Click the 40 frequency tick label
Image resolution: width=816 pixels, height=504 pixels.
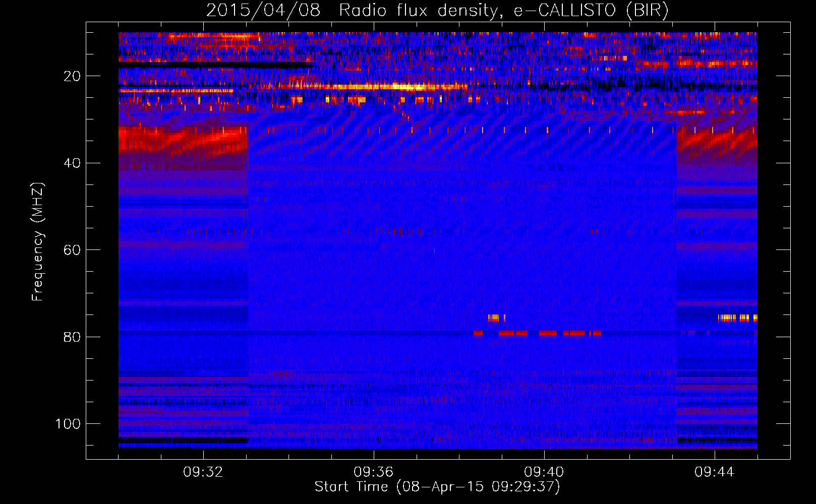[72, 163]
